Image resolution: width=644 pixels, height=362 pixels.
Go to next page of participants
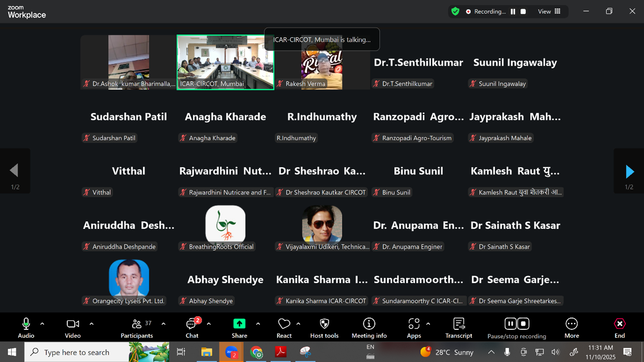[629, 172]
